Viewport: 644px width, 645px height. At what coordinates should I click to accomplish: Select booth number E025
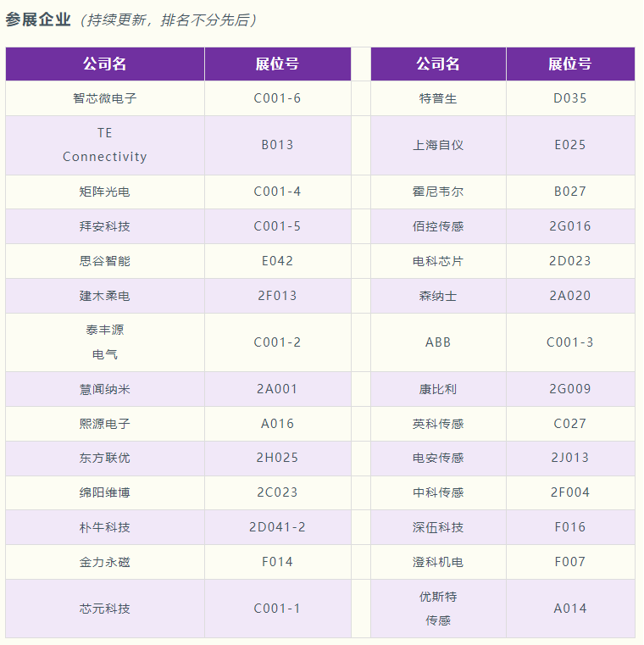(x=570, y=145)
